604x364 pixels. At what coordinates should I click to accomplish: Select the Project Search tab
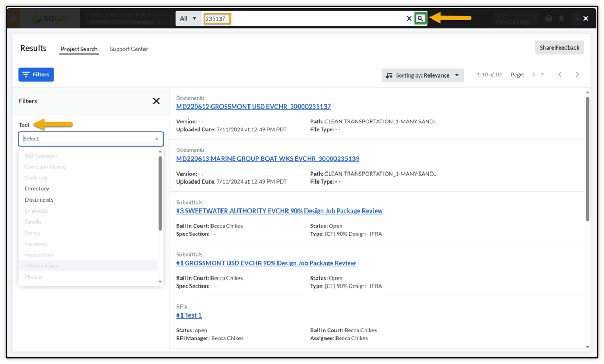[x=79, y=49]
